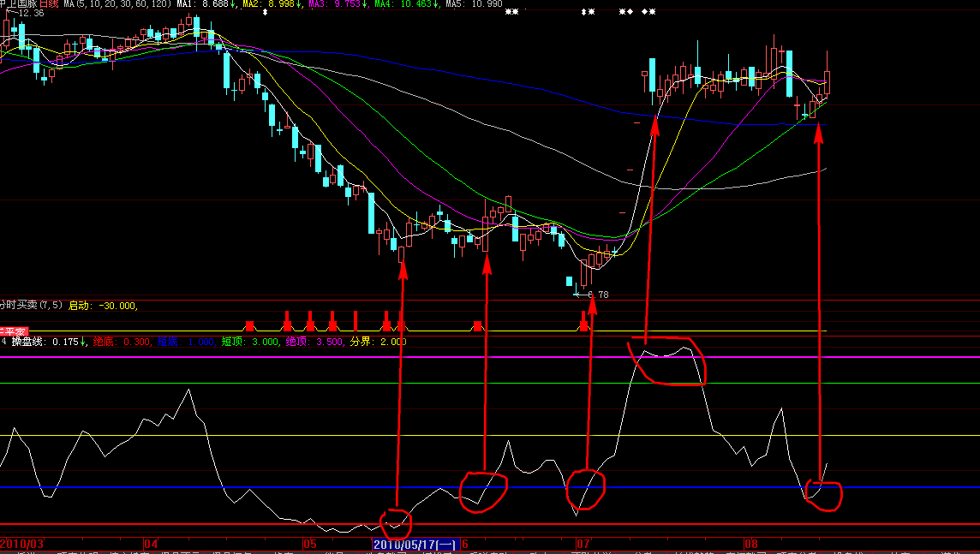
Task: Click the first red signal bar in sub-chart
Action: [249, 326]
